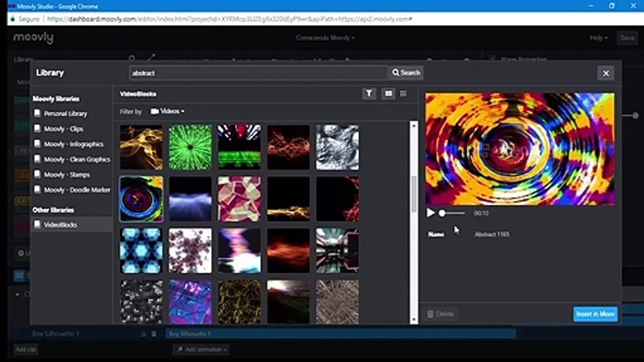This screenshot has width=644, height=362.
Task: Select the green starburst video thumbnail
Action: pos(190,147)
